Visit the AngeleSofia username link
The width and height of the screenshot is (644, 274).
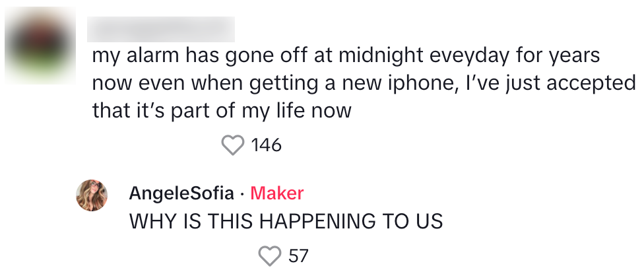click(181, 193)
